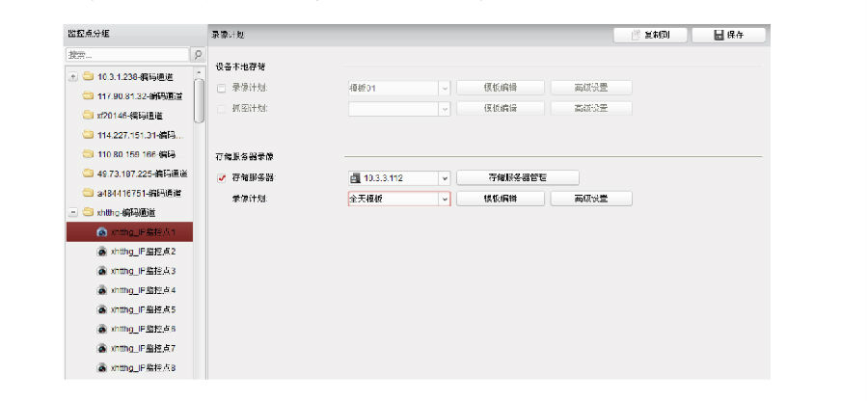Click the copy to (复制到) button

(x=650, y=35)
